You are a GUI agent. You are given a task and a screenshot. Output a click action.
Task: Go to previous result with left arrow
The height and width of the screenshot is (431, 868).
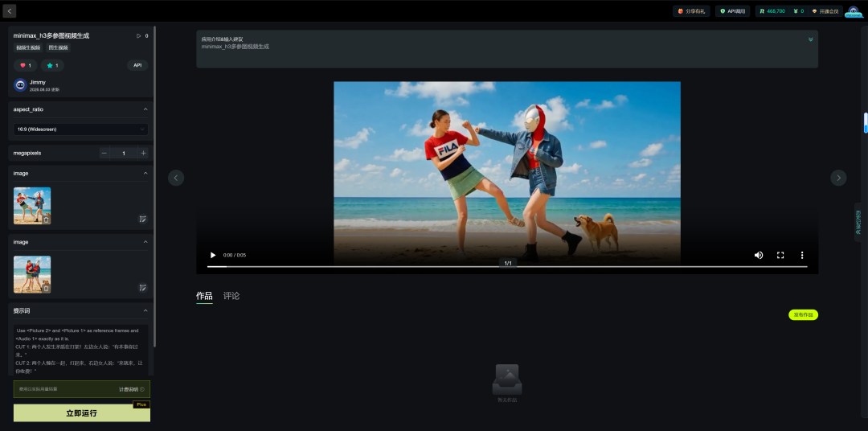point(176,178)
